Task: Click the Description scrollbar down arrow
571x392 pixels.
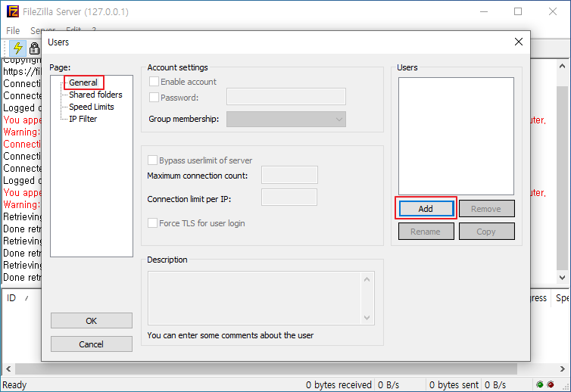Action: [367, 318]
